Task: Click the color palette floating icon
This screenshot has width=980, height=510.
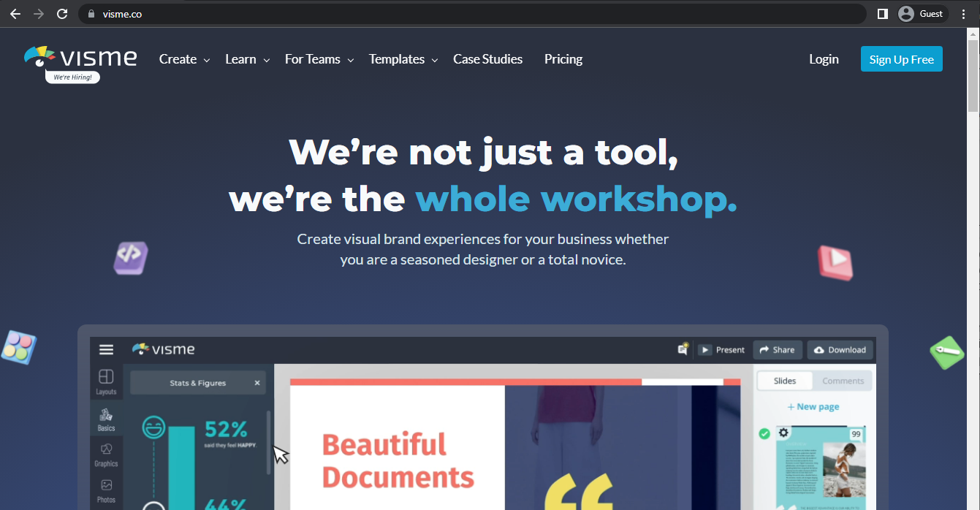Action: [x=18, y=347]
